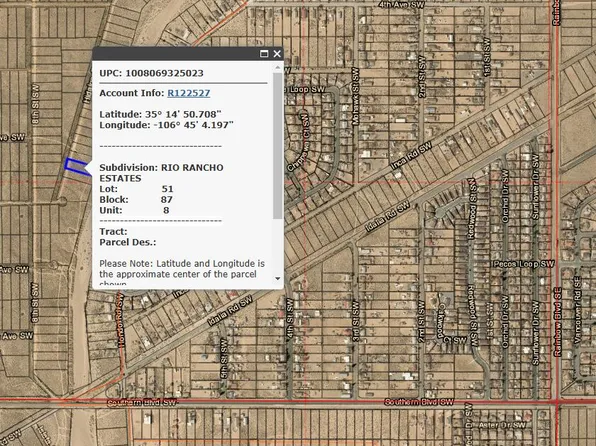This screenshot has height=446, width=596.
Task: Select the blue highlighted parcel outline
Action: (x=78, y=167)
